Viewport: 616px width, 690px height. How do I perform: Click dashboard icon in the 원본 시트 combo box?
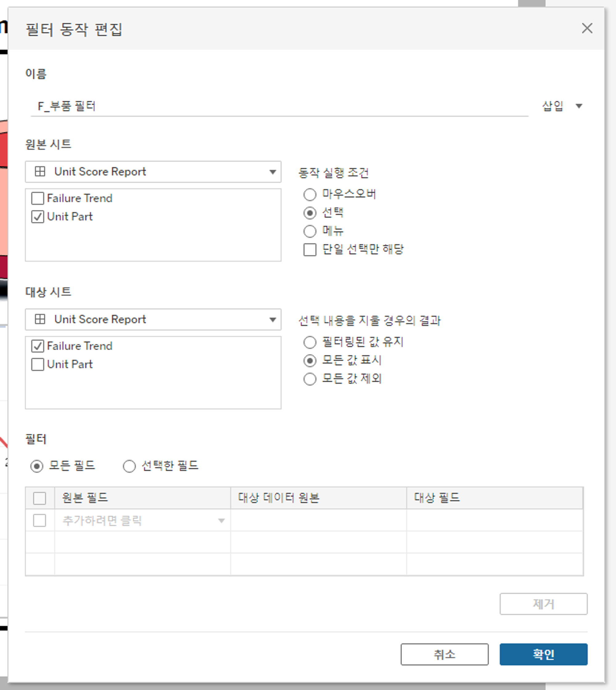[40, 171]
